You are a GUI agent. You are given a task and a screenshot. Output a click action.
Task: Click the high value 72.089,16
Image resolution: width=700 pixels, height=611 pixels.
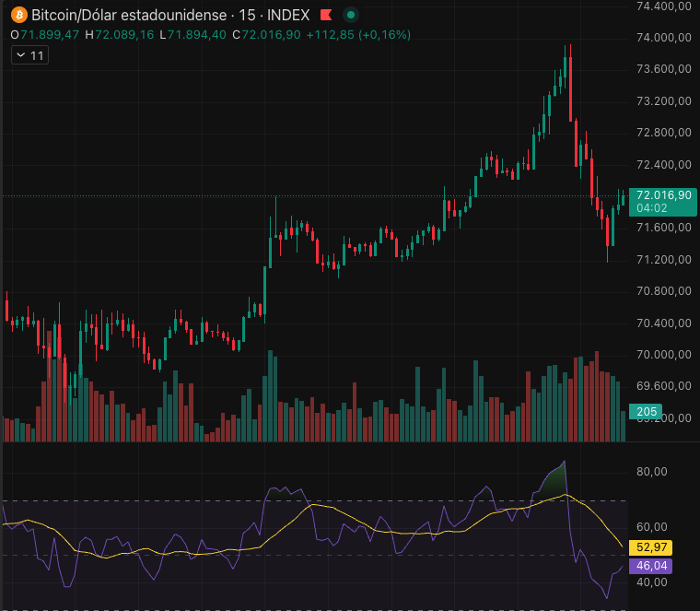(124, 35)
